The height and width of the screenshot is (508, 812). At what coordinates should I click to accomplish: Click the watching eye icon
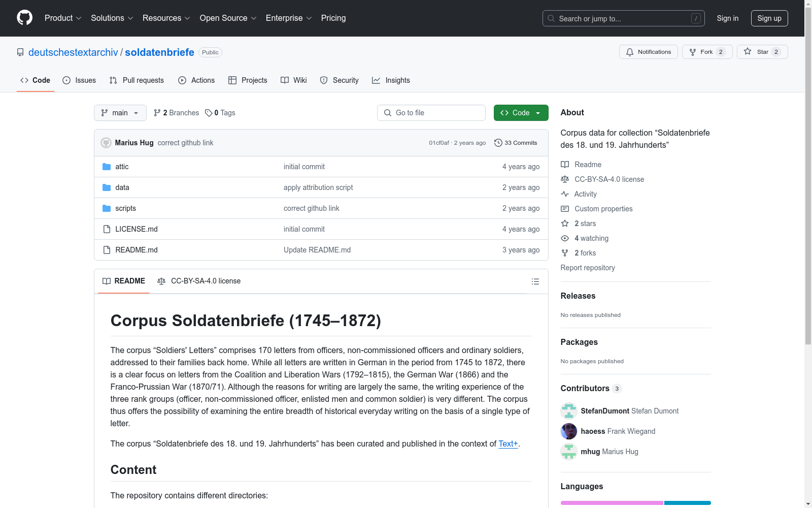pyautogui.click(x=565, y=238)
